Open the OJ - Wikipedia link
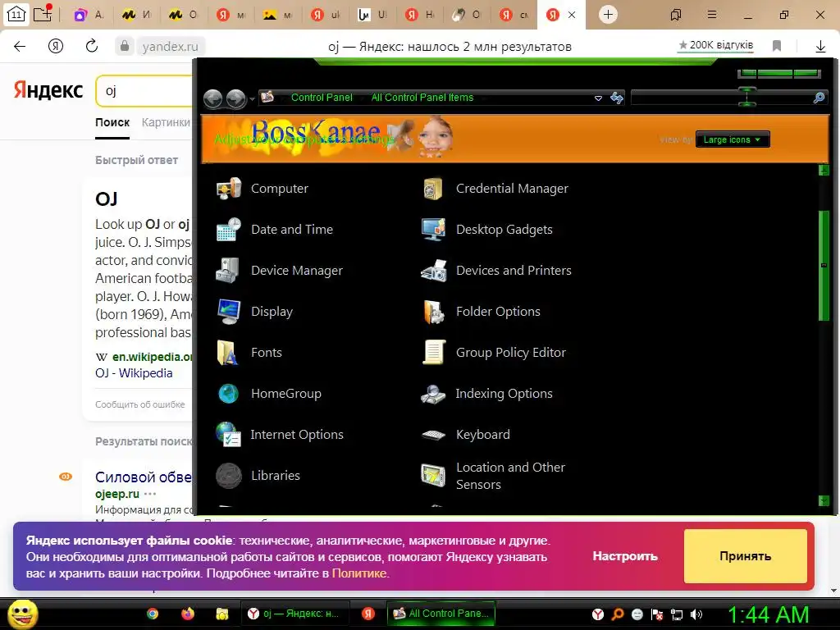Image resolution: width=840 pixels, height=630 pixels. pyautogui.click(x=134, y=373)
